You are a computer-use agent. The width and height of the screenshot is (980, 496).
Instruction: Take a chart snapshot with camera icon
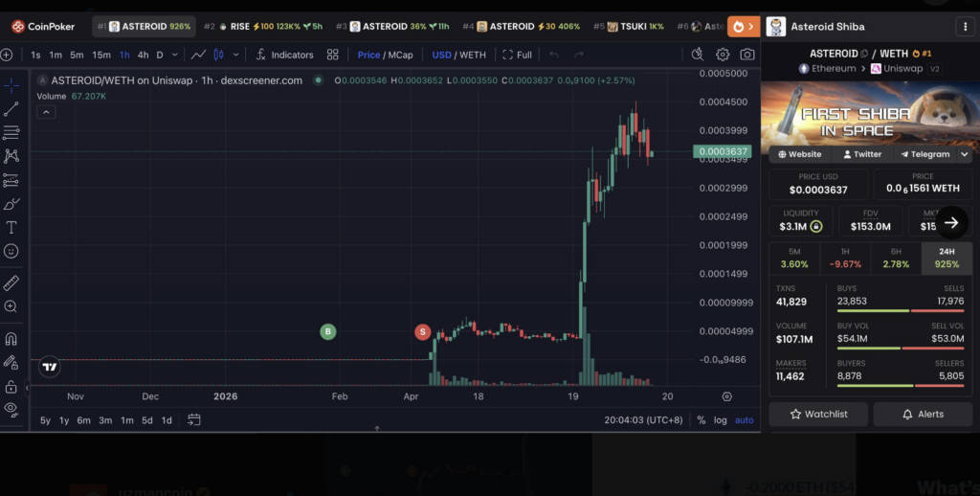747,56
